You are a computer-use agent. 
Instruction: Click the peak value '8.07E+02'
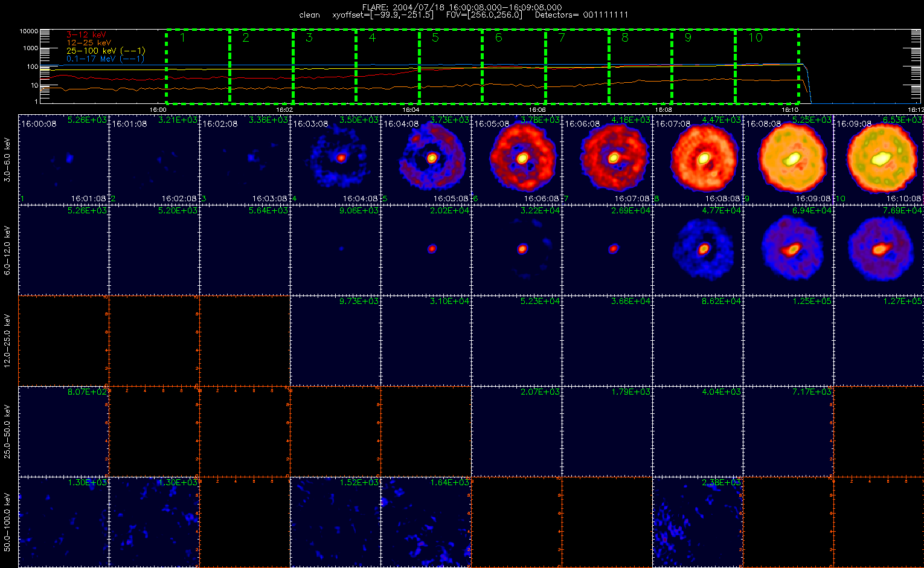pyautogui.click(x=87, y=392)
